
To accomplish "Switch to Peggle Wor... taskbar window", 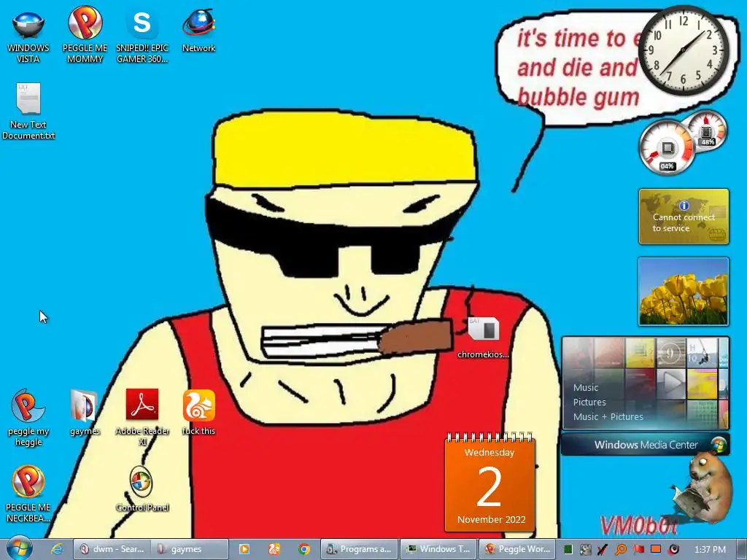I will 517,549.
